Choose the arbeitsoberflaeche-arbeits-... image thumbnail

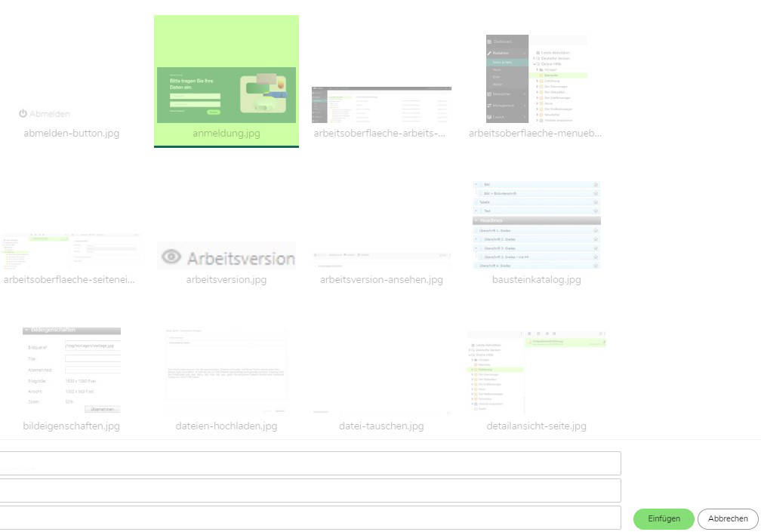[381, 105]
